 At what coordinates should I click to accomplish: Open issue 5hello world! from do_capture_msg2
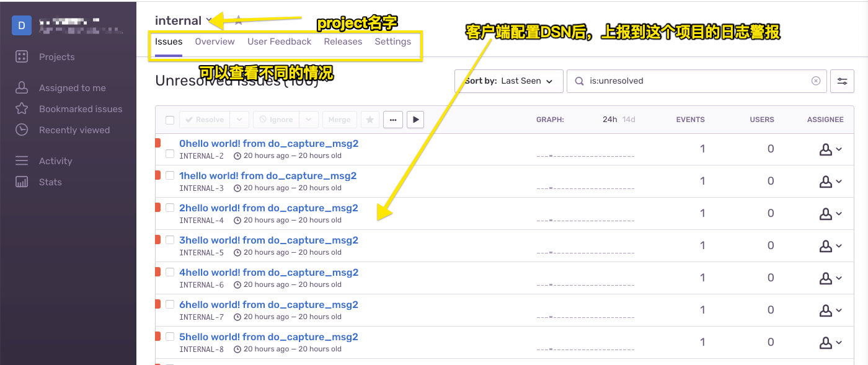(268, 337)
